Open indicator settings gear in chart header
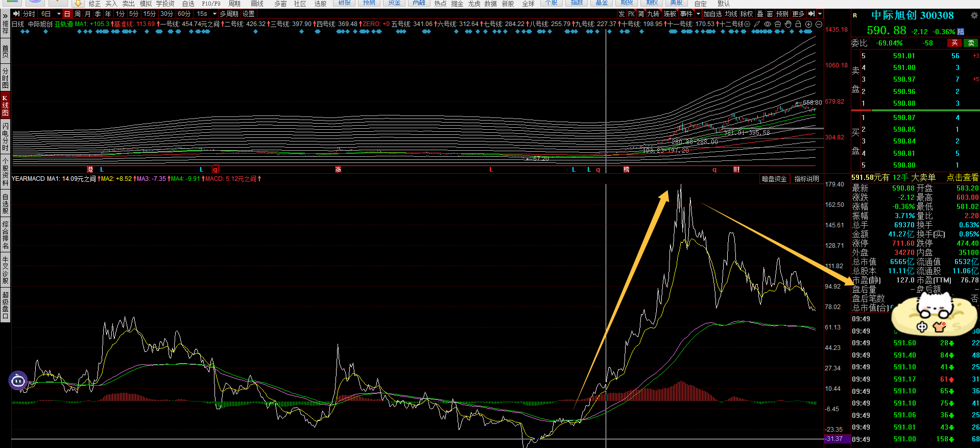The height and width of the screenshot is (448, 980). click(x=747, y=24)
